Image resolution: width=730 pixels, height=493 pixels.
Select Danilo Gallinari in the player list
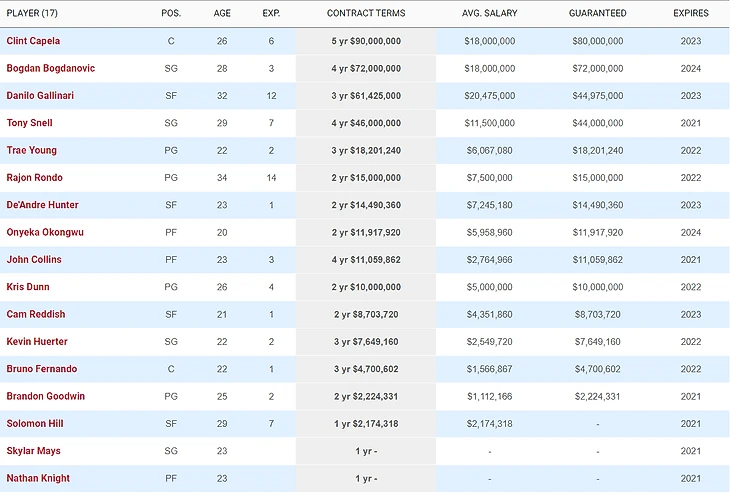(x=42, y=96)
